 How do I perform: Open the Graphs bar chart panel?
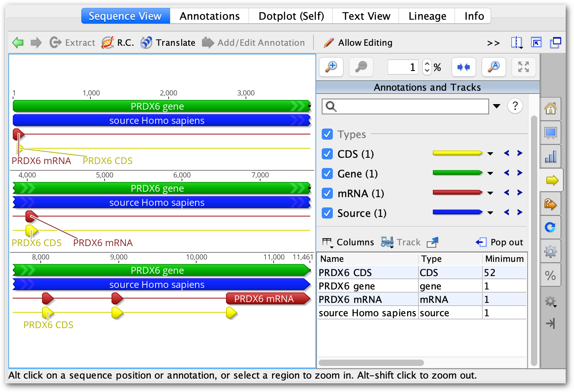pyautogui.click(x=551, y=157)
